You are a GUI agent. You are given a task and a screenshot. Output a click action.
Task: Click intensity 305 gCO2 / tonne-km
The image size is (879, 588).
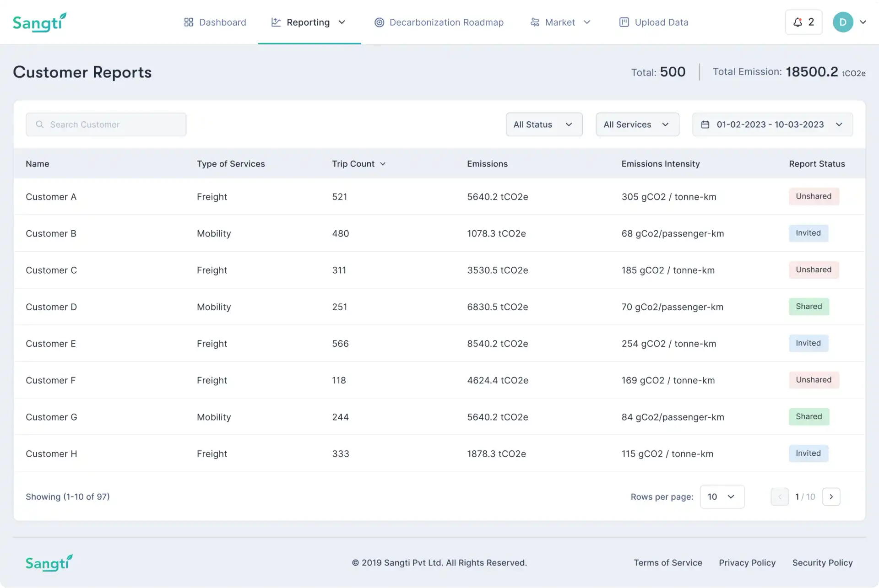click(x=669, y=197)
